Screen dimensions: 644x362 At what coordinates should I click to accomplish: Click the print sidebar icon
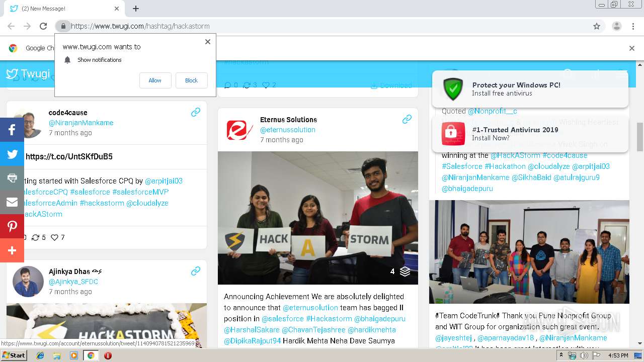12,178
